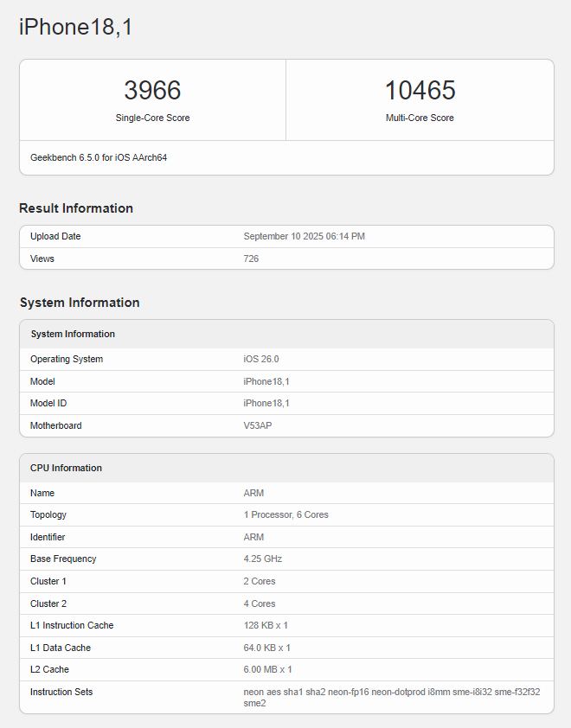Click the Result Information heading
The height and width of the screenshot is (728, 571).
76,208
